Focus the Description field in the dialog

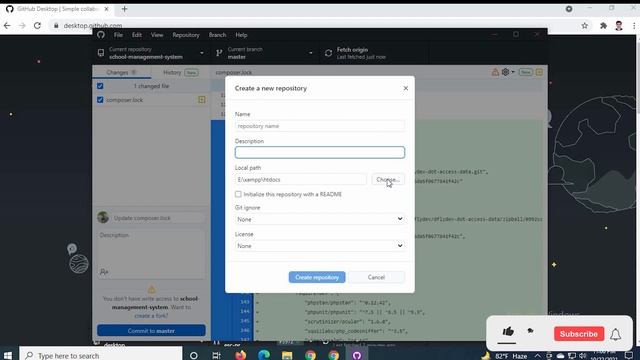tap(320, 152)
